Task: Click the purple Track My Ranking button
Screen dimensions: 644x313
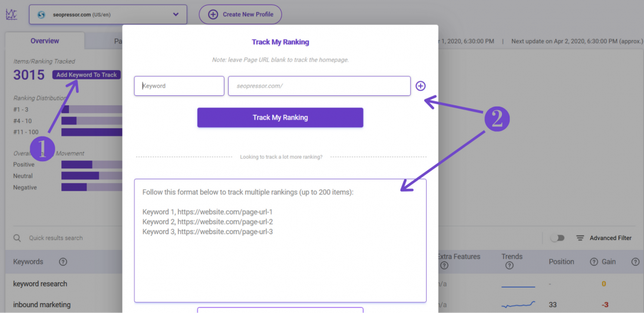Action: click(x=280, y=117)
